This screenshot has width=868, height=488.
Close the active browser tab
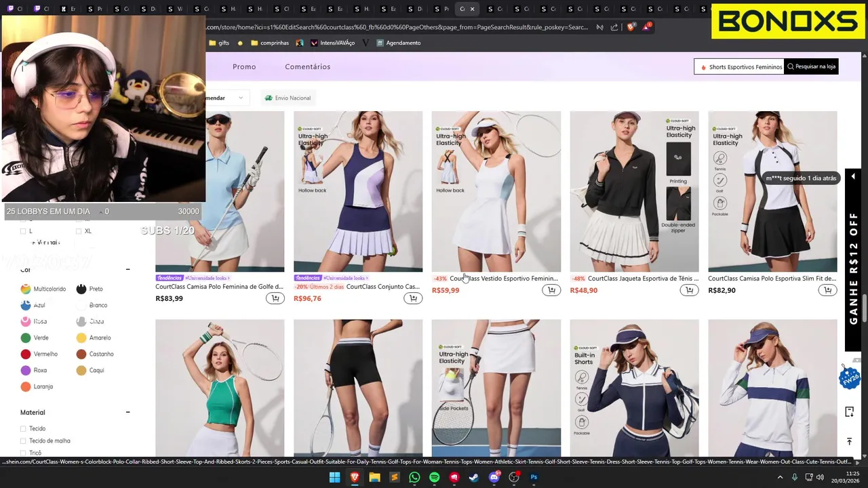(472, 9)
